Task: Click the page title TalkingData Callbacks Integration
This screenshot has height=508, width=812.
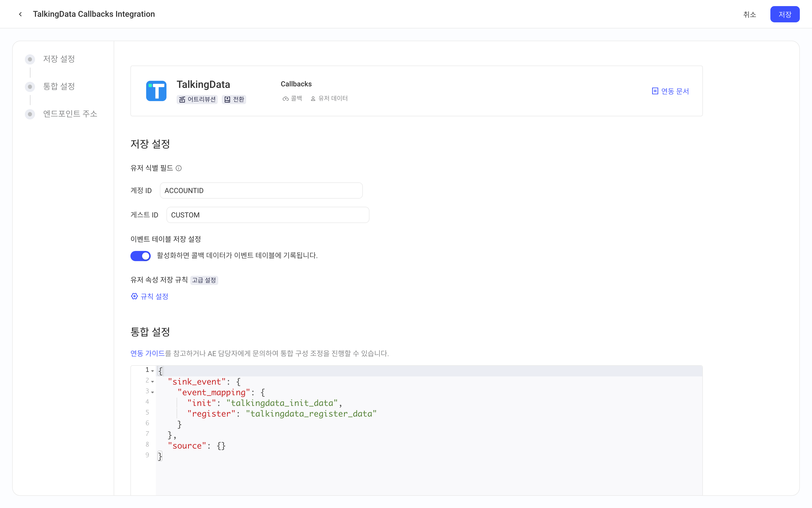Action: 94,14
